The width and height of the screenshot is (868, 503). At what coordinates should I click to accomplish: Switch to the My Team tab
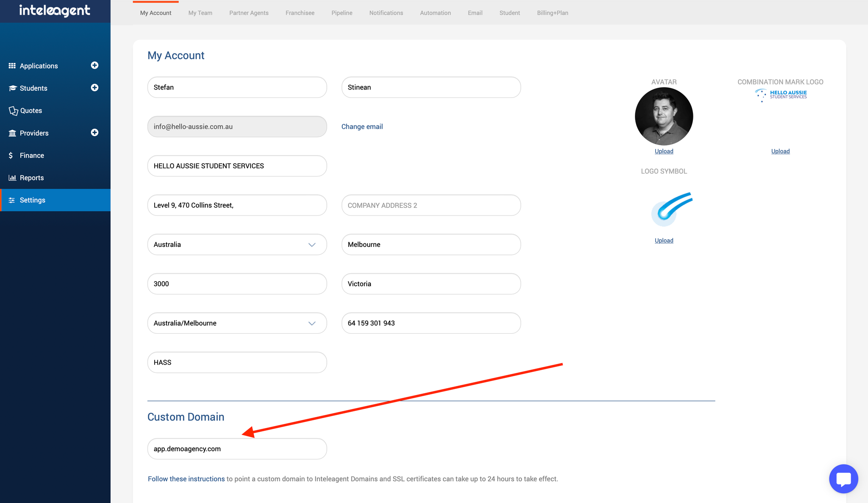(200, 13)
